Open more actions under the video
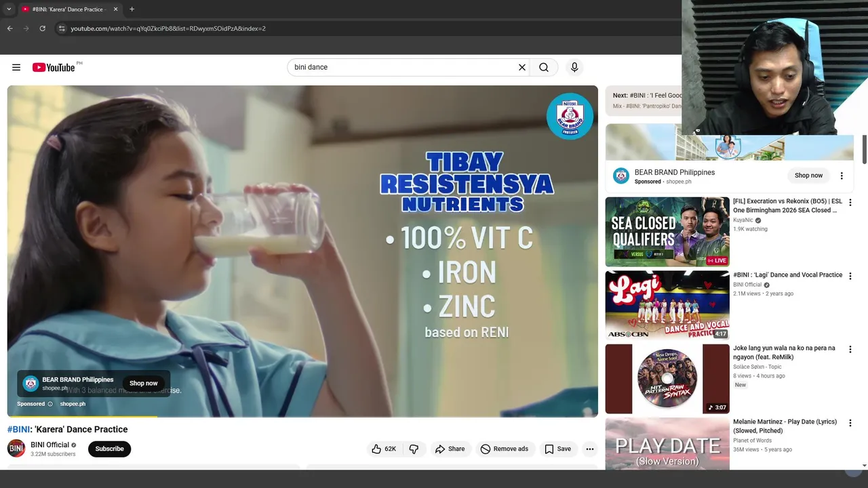Image resolution: width=868 pixels, height=488 pixels. (590, 449)
